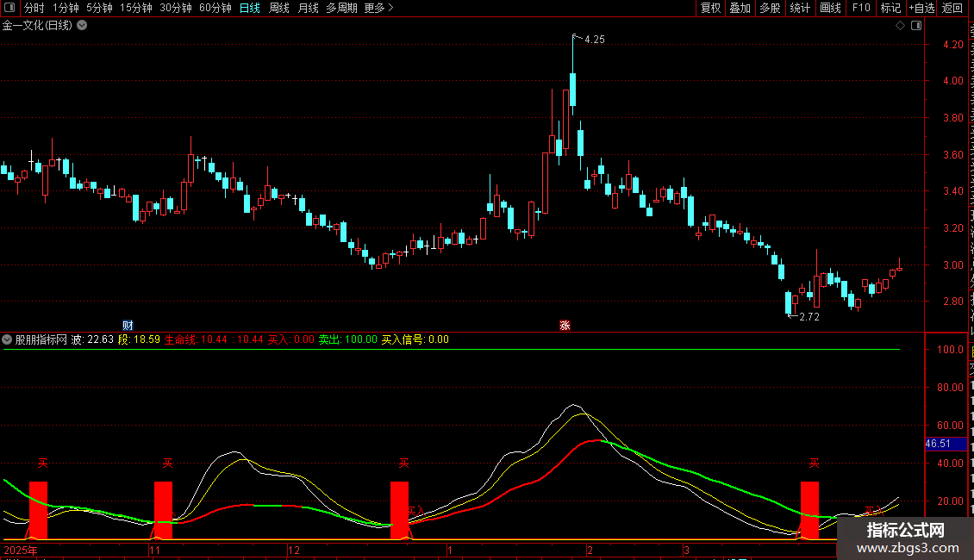Expand the 股朋指标网 indicator dropdown
Viewport: 974px width, 560px height.
coord(8,339)
